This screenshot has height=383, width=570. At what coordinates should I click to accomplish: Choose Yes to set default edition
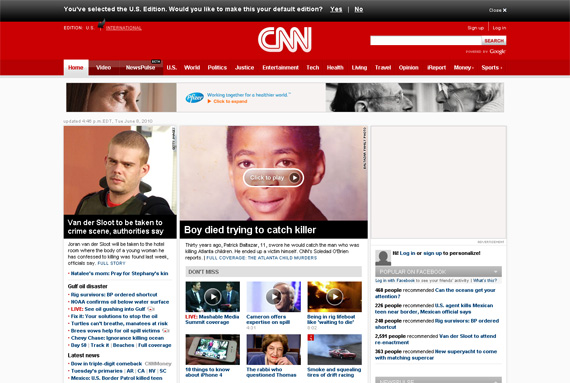point(336,9)
